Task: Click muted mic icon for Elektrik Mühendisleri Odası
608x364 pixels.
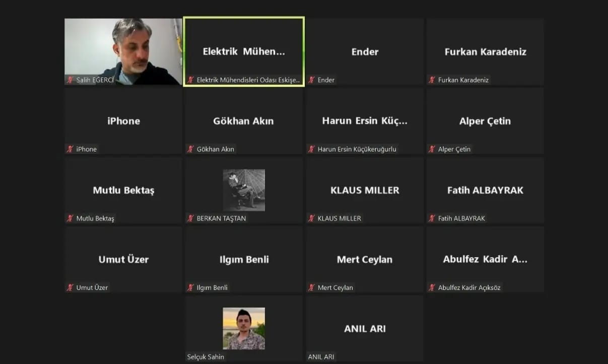Action: coord(191,80)
